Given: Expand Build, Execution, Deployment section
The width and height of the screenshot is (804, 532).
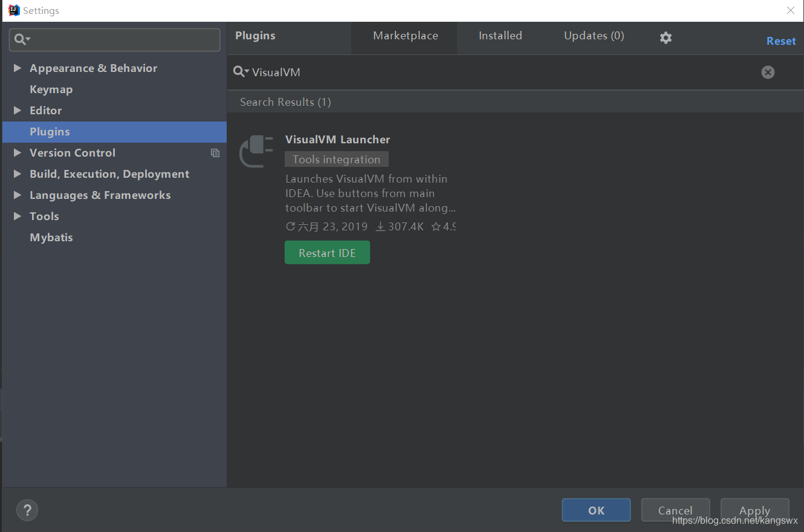Looking at the screenshot, I should point(18,174).
